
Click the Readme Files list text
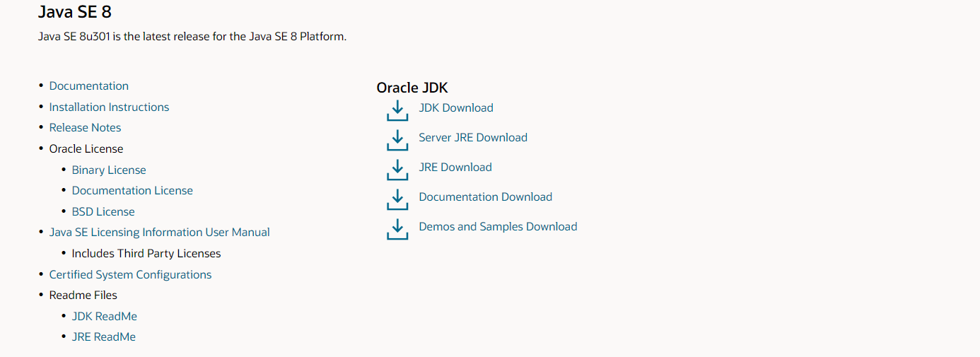click(83, 295)
